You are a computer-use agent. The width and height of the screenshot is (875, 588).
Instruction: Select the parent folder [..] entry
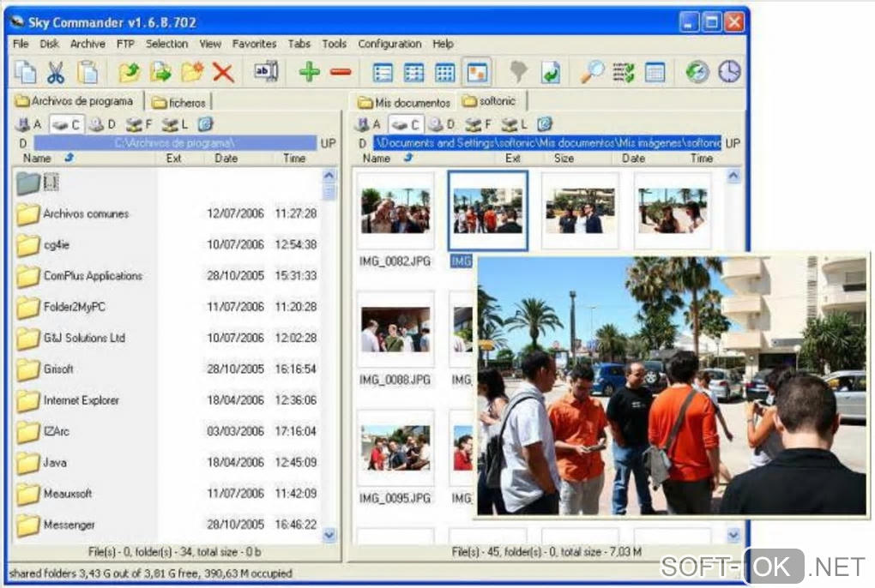point(38,183)
